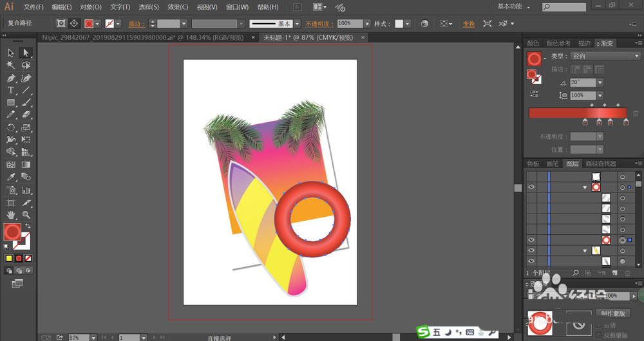Image resolution: width=644 pixels, height=341 pixels.
Task: Select the Type (T) tool
Action: tap(11, 90)
